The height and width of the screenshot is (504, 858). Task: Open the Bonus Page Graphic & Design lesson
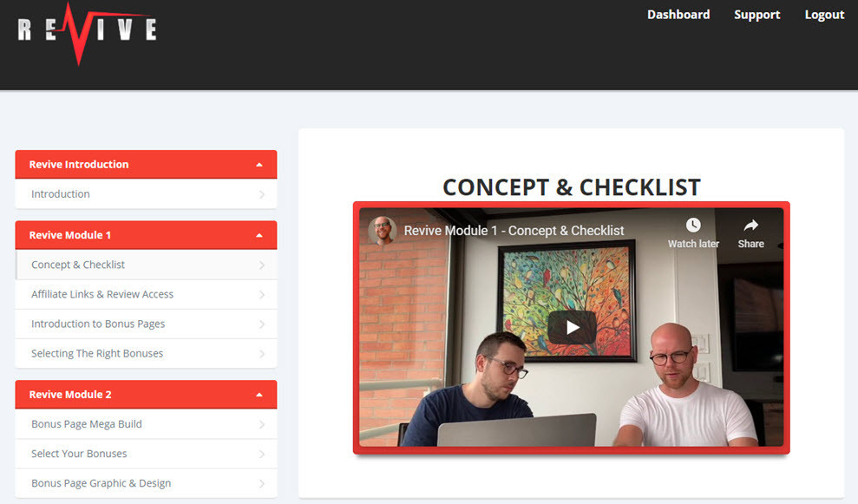pyautogui.click(x=146, y=483)
